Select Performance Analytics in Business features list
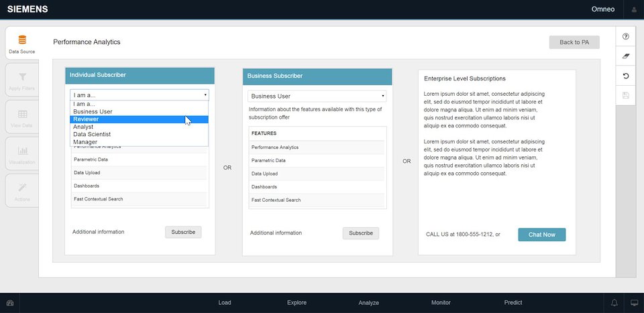This screenshot has height=313, width=644. pos(317,147)
